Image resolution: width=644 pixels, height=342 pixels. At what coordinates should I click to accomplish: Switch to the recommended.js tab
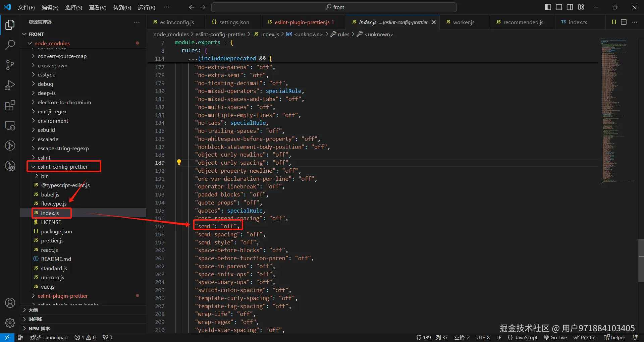(523, 22)
